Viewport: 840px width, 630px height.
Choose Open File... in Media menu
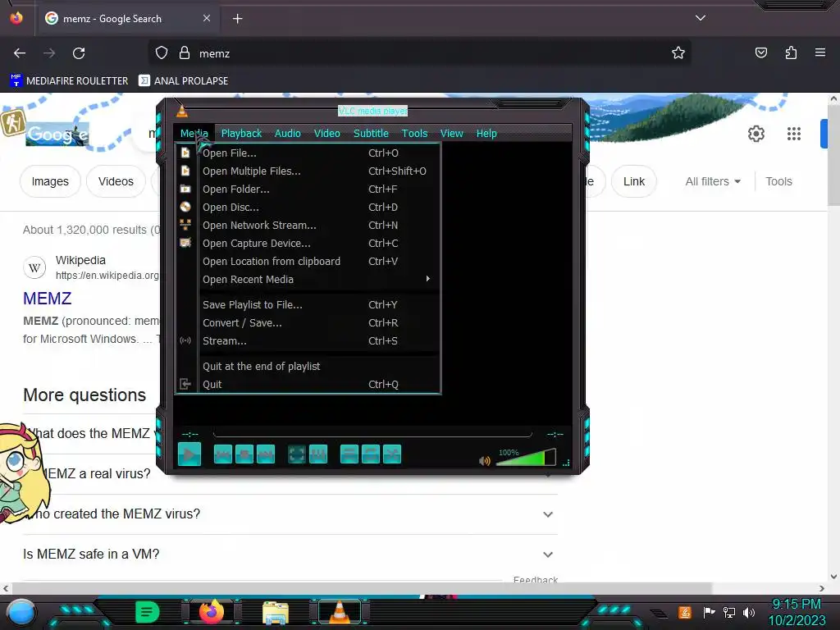(x=308, y=153)
